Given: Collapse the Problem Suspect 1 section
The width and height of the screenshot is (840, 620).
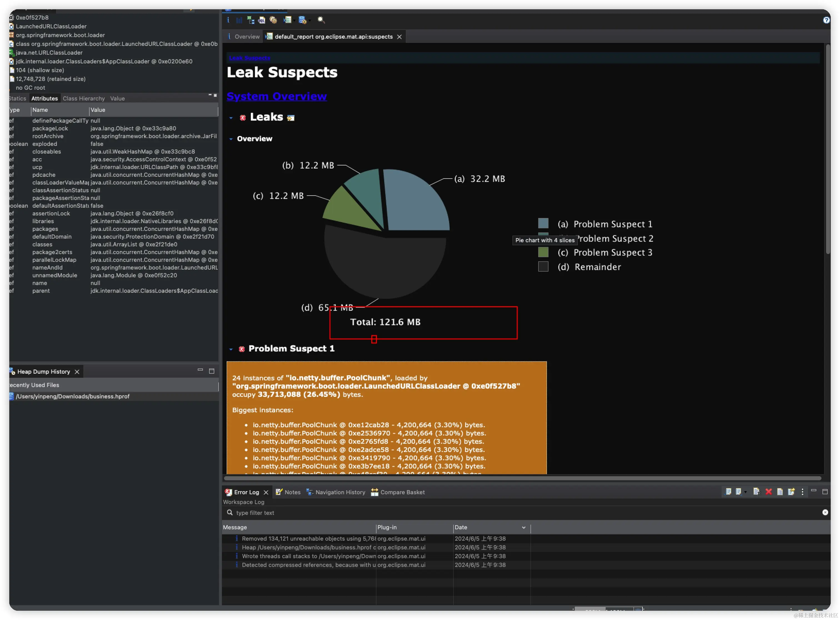Looking at the screenshot, I should pos(231,349).
